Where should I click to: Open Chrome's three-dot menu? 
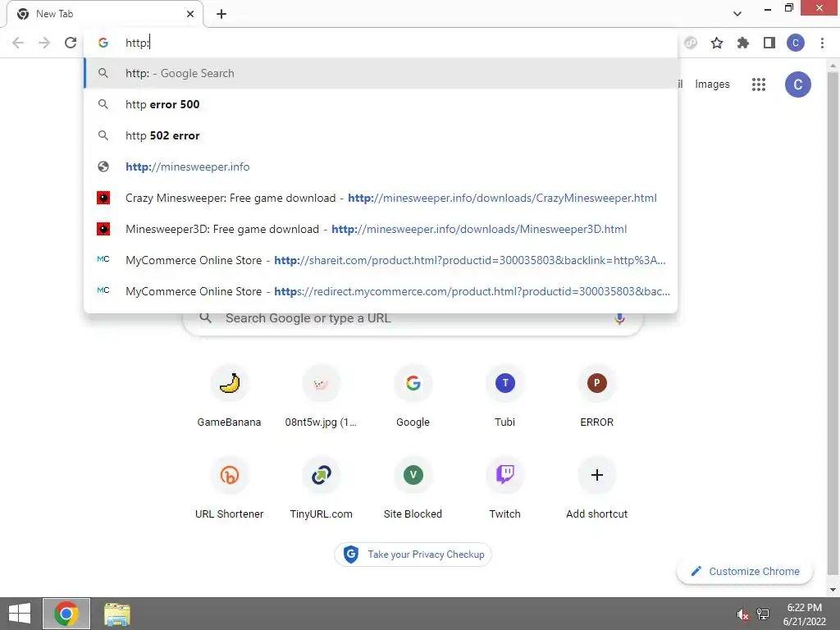pyautogui.click(x=822, y=43)
